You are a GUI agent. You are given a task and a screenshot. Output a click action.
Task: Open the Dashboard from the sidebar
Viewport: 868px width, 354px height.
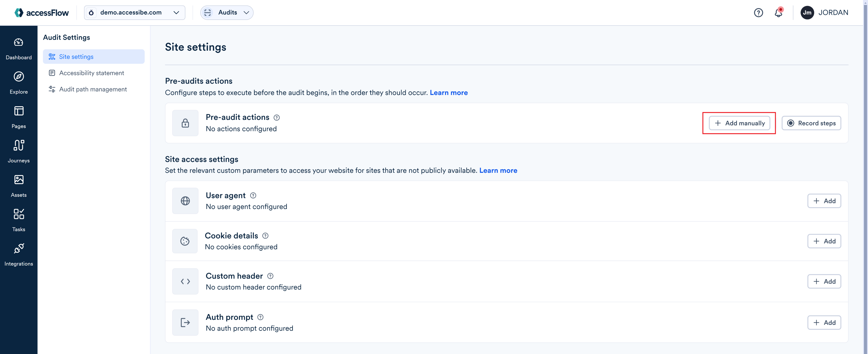tap(19, 49)
